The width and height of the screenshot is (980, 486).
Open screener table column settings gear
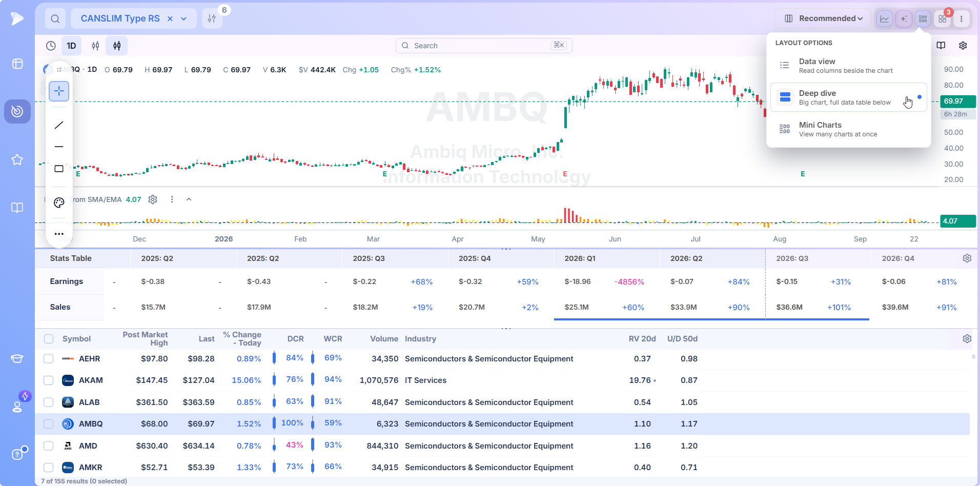pos(967,339)
